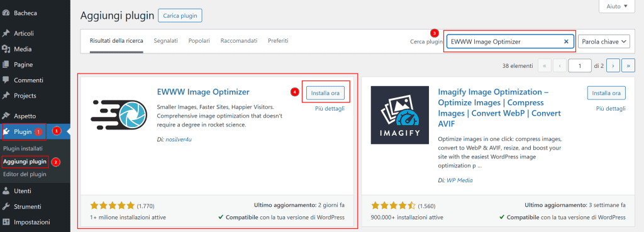
Task: Open the EWWW Image Optimizer title link
Action: (203, 92)
